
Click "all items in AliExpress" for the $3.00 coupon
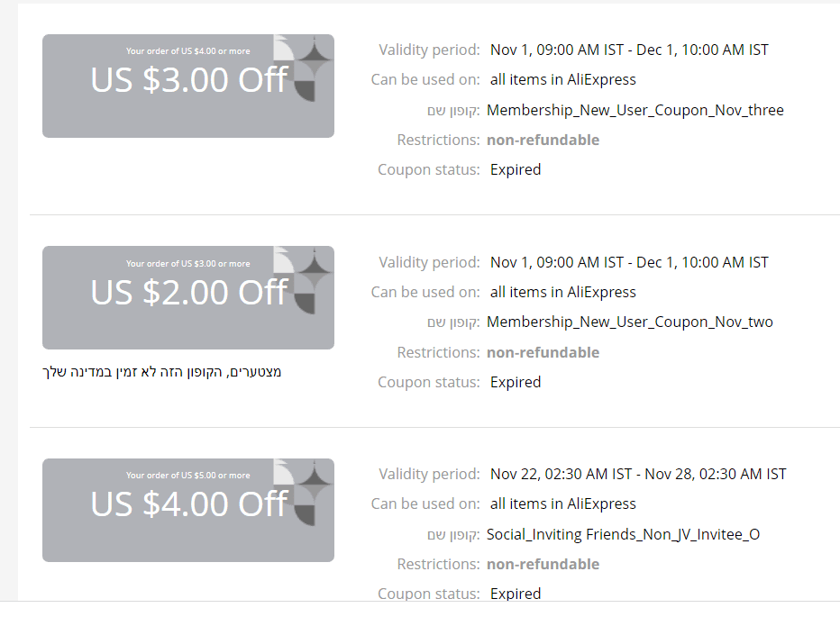[x=562, y=79]
